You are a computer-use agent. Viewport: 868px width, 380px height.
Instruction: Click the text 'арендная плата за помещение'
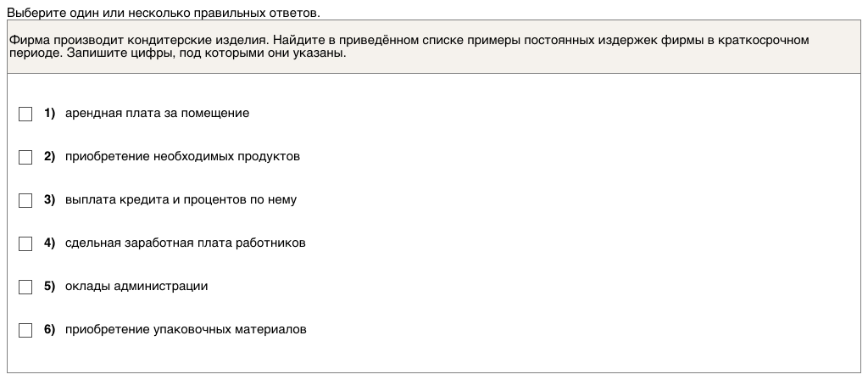point(157,114)
